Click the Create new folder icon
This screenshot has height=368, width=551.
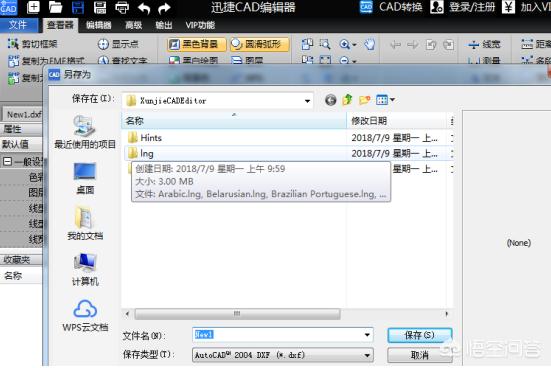tap(364, 100)
